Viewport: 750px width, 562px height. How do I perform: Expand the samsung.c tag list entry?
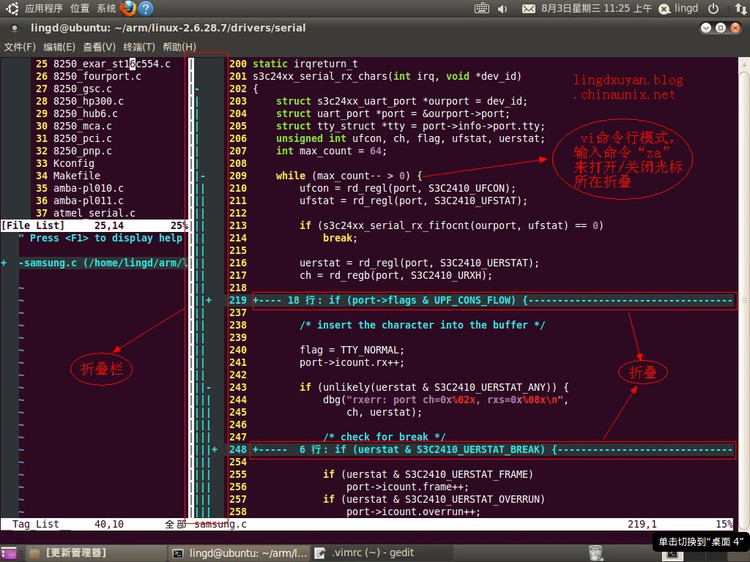point(4,263)
